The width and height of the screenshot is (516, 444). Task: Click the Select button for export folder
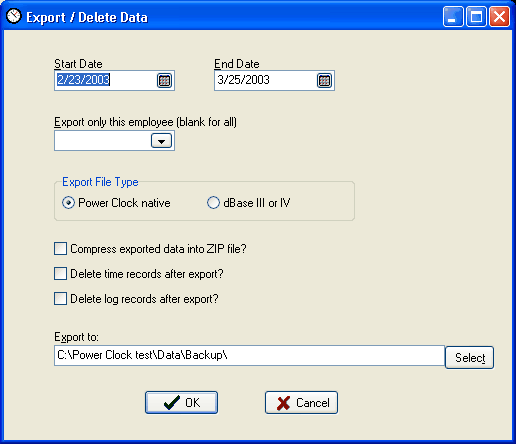(x=470, y=358)
